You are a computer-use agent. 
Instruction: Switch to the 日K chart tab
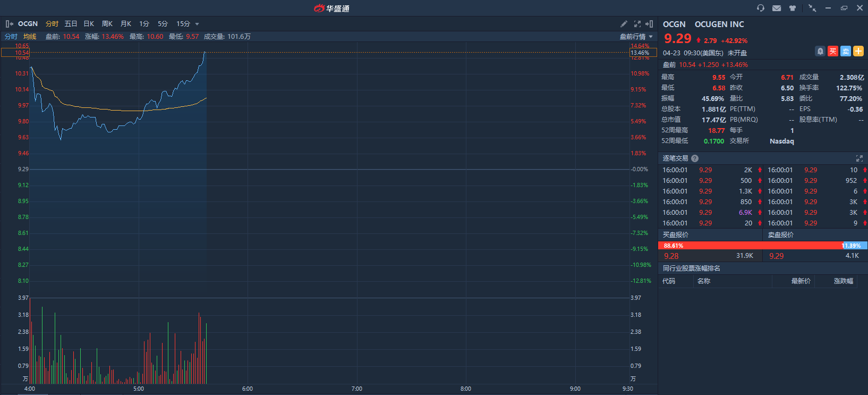tap(89, 24)
